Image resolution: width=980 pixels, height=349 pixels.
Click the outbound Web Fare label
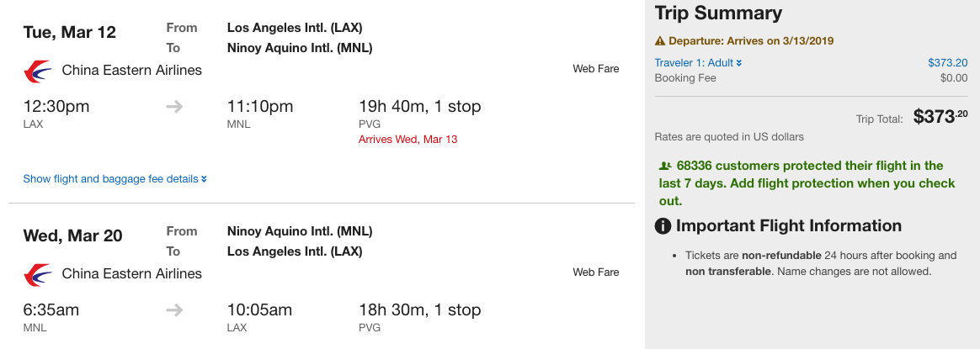595,69
